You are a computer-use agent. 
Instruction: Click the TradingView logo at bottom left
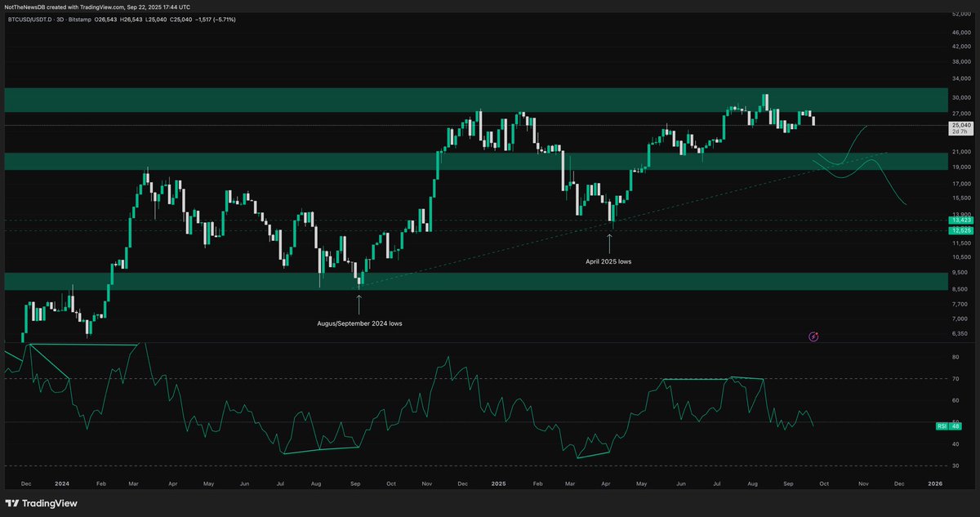coord(41,503)
